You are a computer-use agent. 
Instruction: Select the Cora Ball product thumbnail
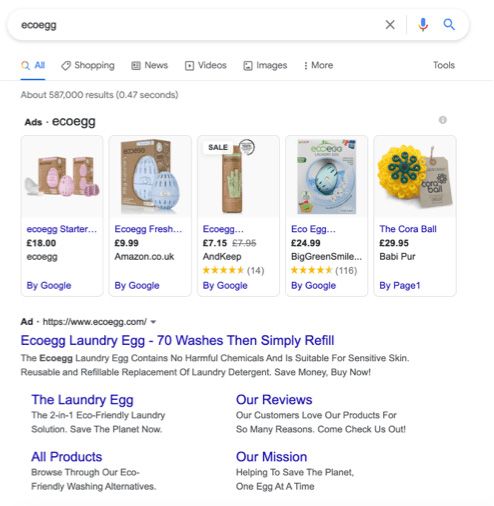[415, 177]
